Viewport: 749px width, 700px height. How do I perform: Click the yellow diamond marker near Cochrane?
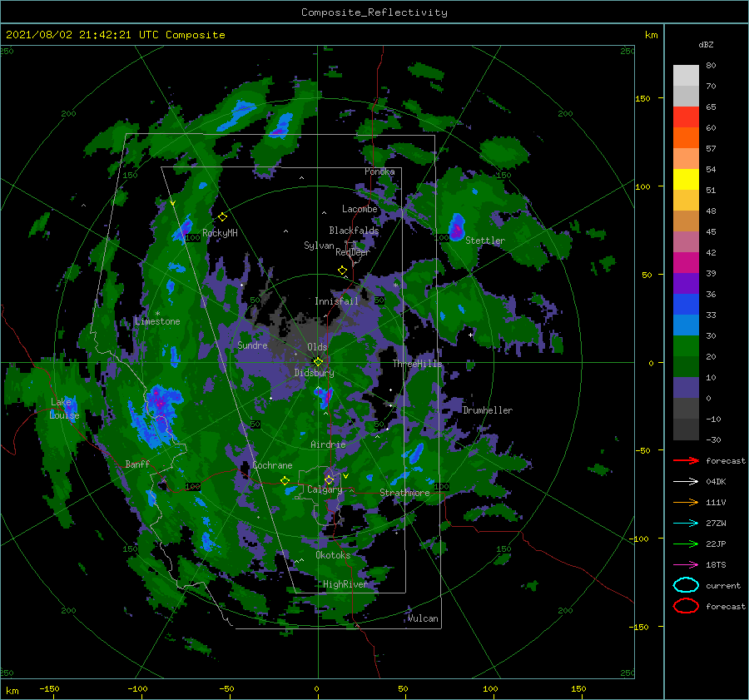tap(285, 481)
